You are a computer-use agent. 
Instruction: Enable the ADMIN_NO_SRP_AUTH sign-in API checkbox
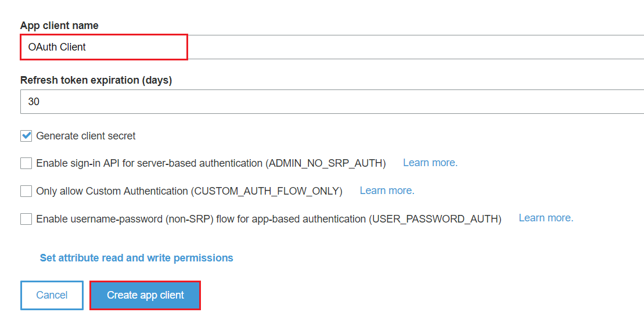[x=26, y=163]
